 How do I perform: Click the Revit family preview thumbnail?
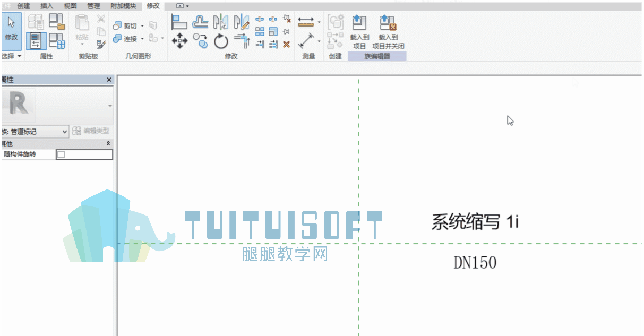tap(19, 106)
